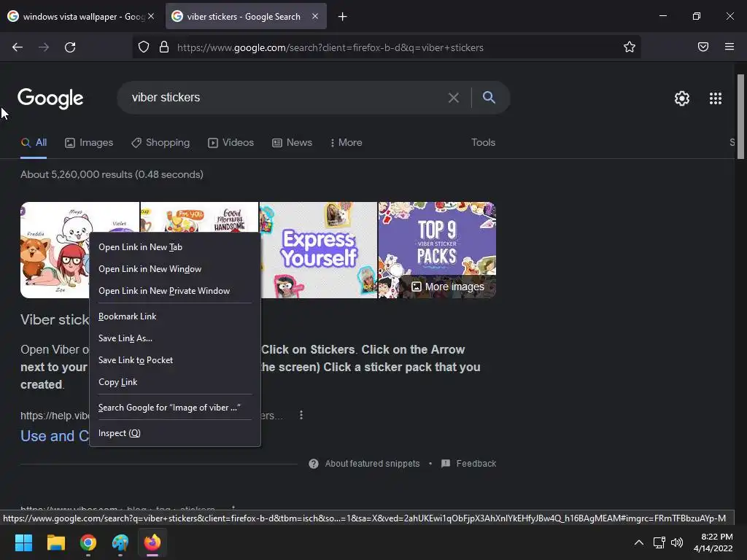Click the forward navigation arrow
The height and width of the screenshot is (560, 747).
point(44,47)
